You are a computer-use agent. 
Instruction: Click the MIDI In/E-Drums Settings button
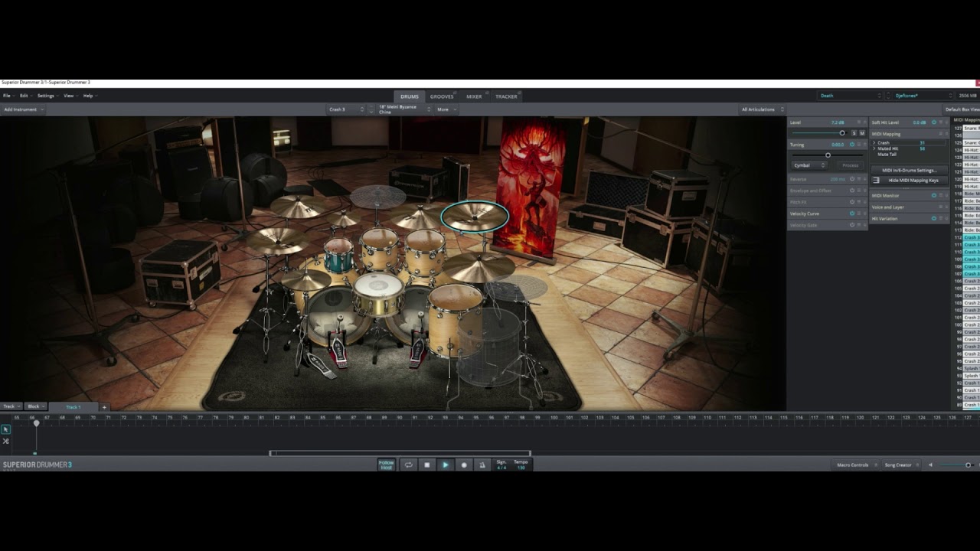point(910,170)
